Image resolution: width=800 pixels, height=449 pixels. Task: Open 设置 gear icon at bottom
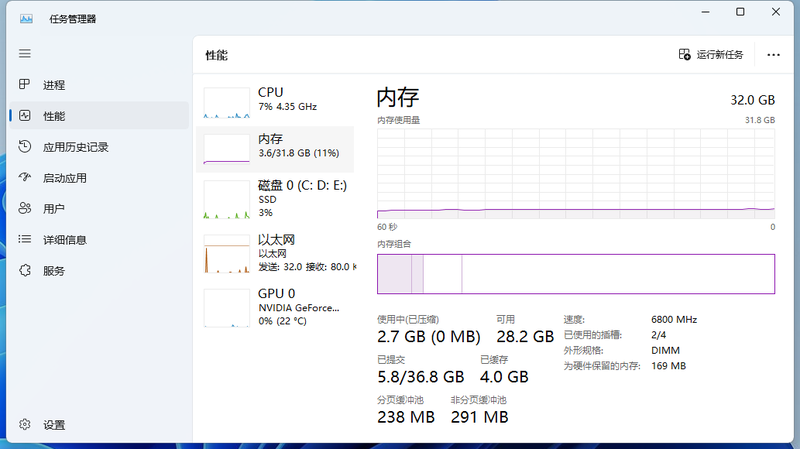(25, 425)
